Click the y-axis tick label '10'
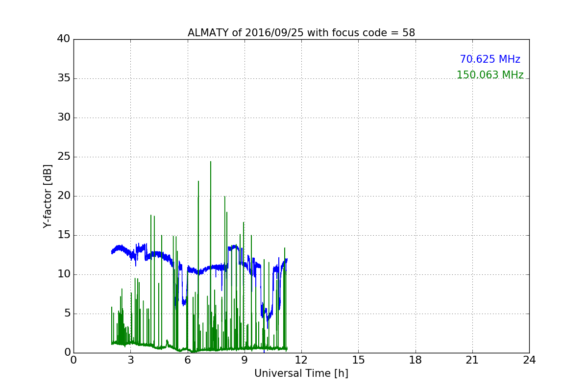 [64, 274]
